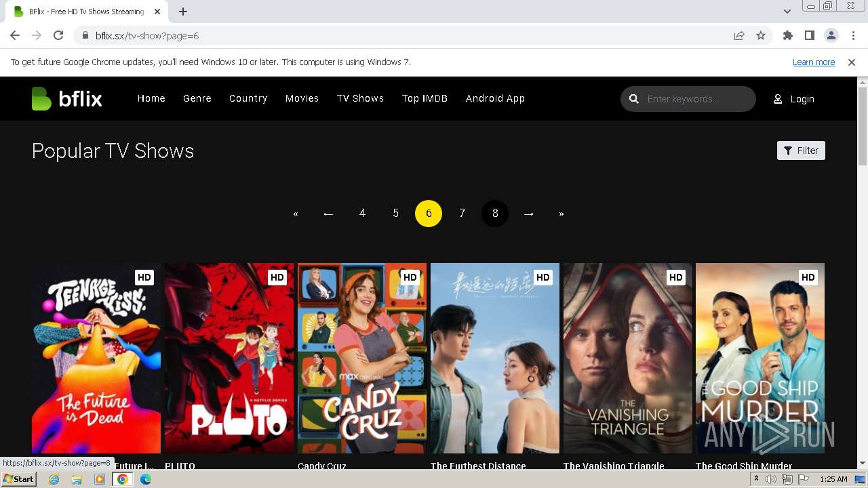This screenshot has width=868, height=488.
Task: Go to Home in navigation
Action: pyautogui.click(x=151, y=98)
